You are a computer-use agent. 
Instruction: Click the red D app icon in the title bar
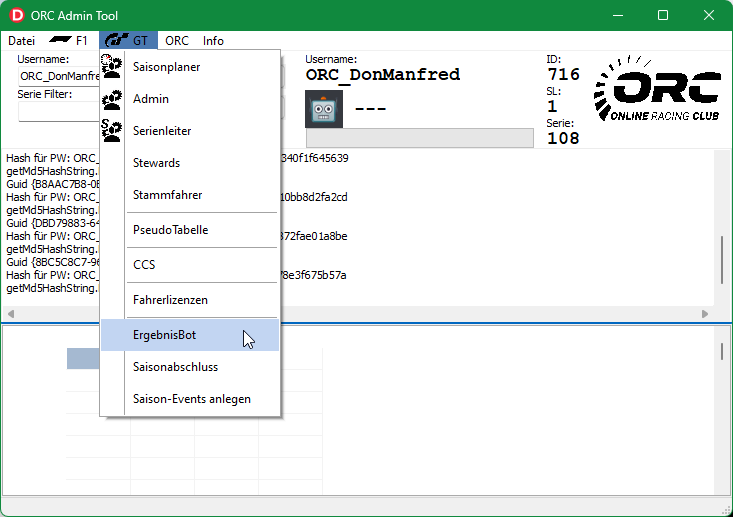(x=18, y=15)
